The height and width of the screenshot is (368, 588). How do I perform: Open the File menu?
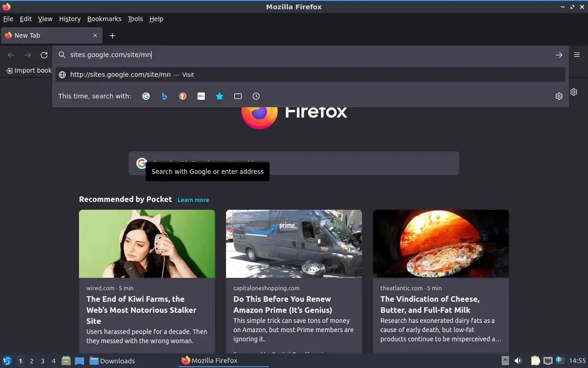[8, 19]
